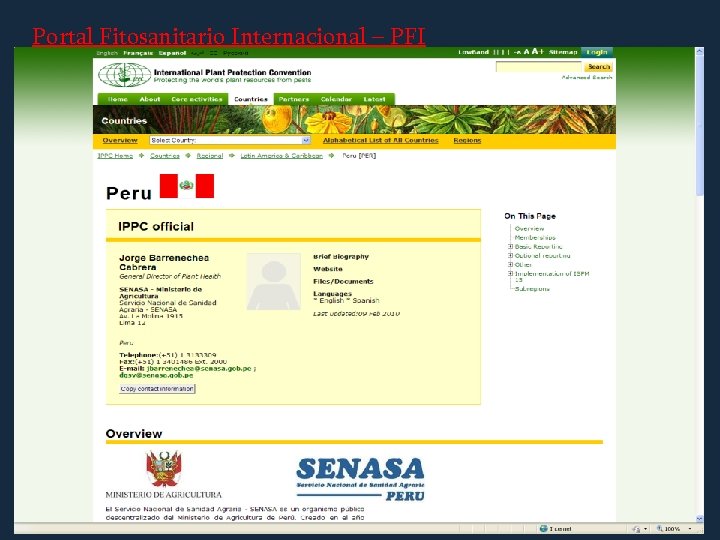Click the SENASA Peru logo
Viewport: 720px width, 540px height.
360,479
